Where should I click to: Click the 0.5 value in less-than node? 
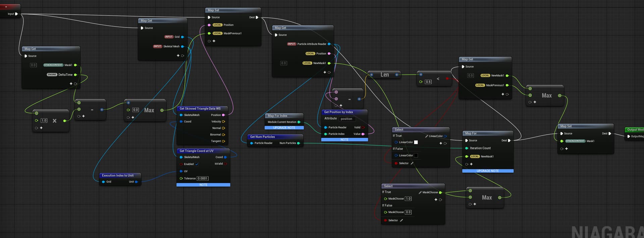click(x=428, y=82)
